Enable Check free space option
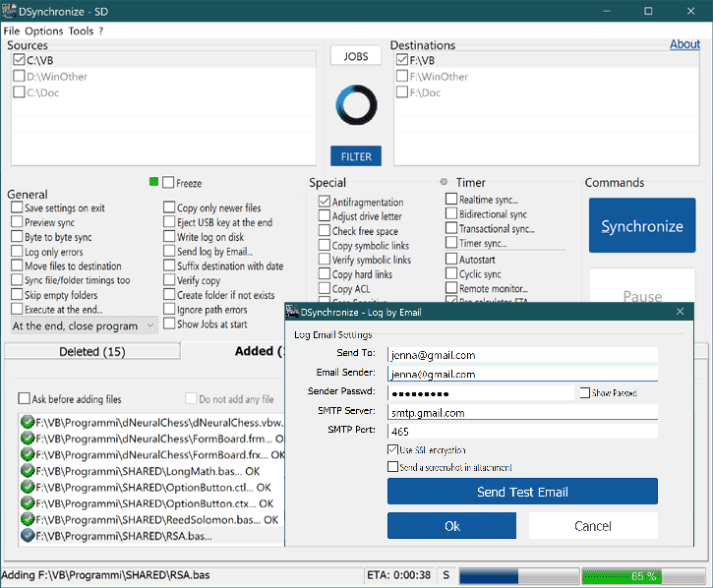The image size is (713, 588). pos(325,230)
